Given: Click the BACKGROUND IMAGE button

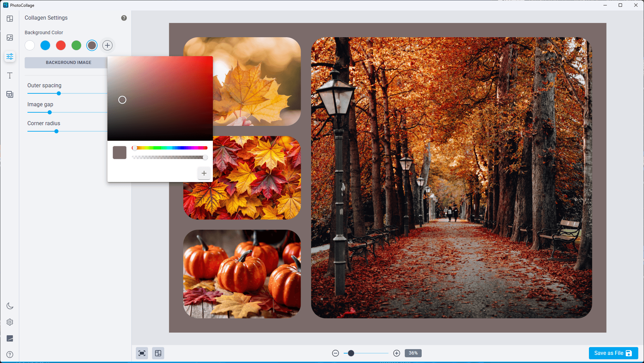Looking at the screenshot, I should (x=69, y=63).
